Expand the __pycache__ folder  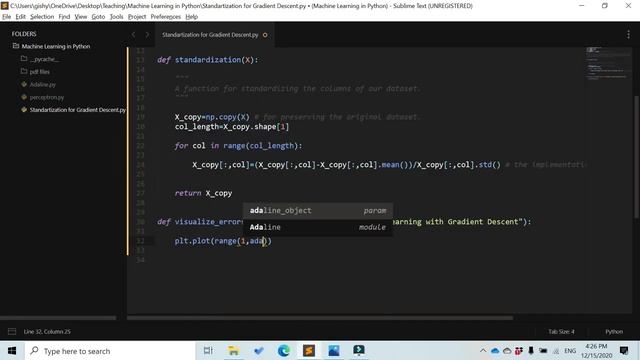[x=44, y=59]
